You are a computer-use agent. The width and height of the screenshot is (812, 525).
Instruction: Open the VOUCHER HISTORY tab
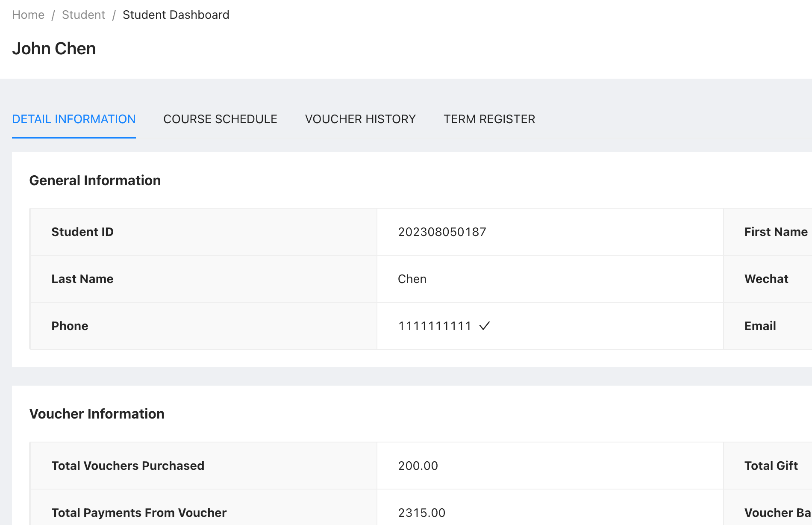360,119
